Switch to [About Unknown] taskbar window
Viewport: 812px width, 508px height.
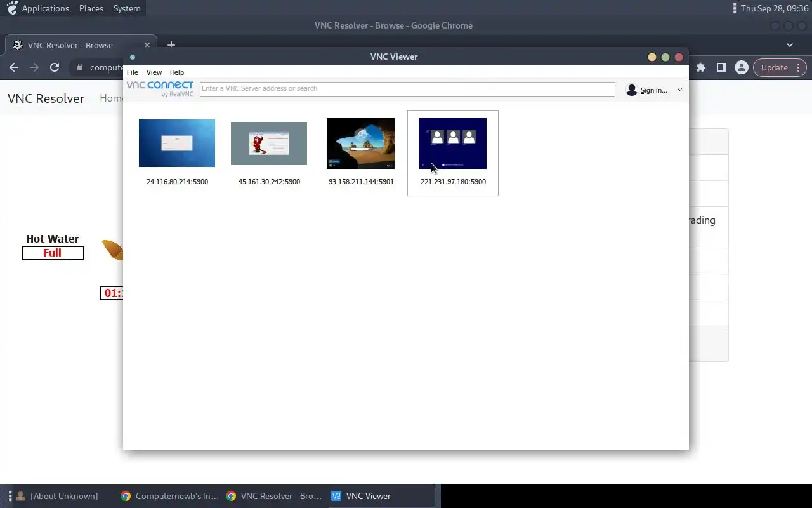[58, 496]
